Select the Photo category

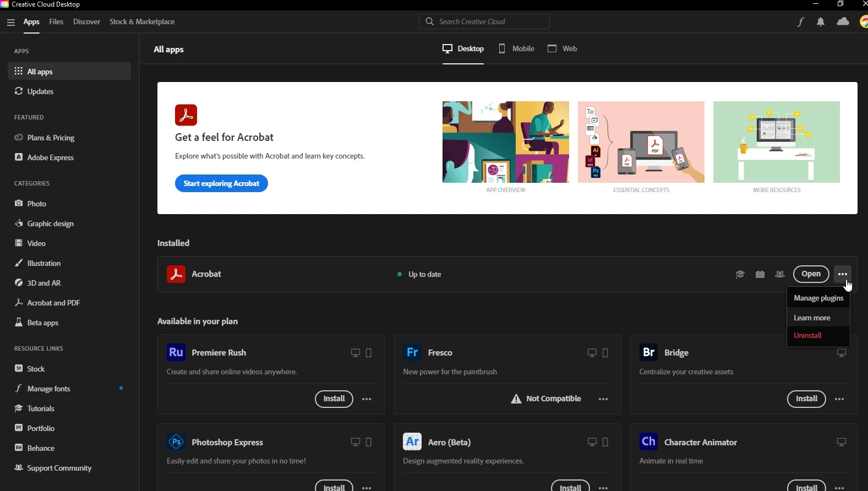pos(69,204)
